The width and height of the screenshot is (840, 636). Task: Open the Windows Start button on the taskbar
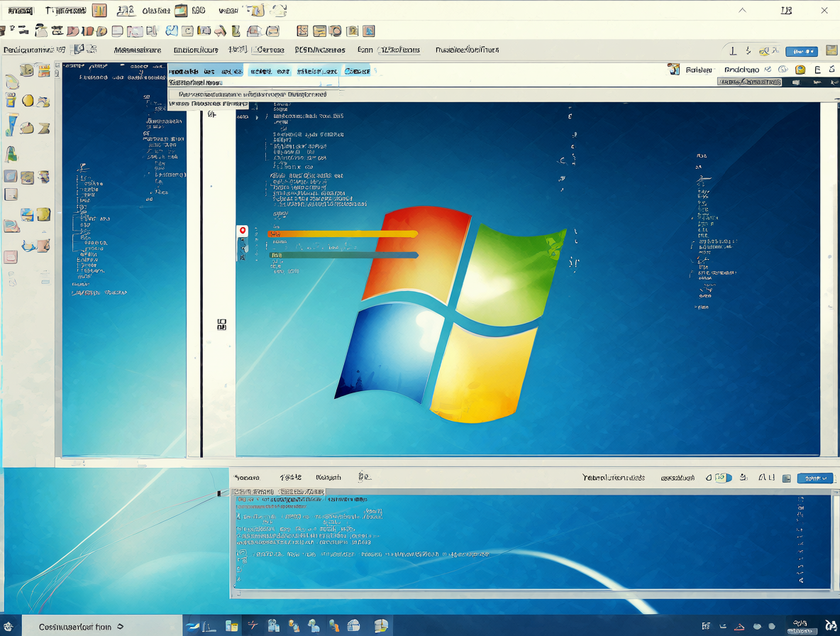pyautogui.click(x=8, y=626)
